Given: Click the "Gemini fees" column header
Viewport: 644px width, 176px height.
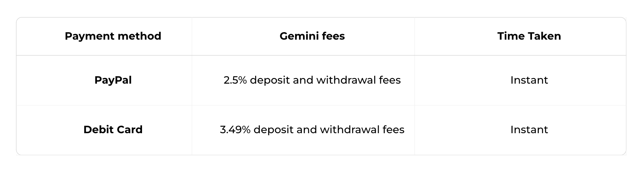Looking at the screenshot, I should [x=312, y=36].
